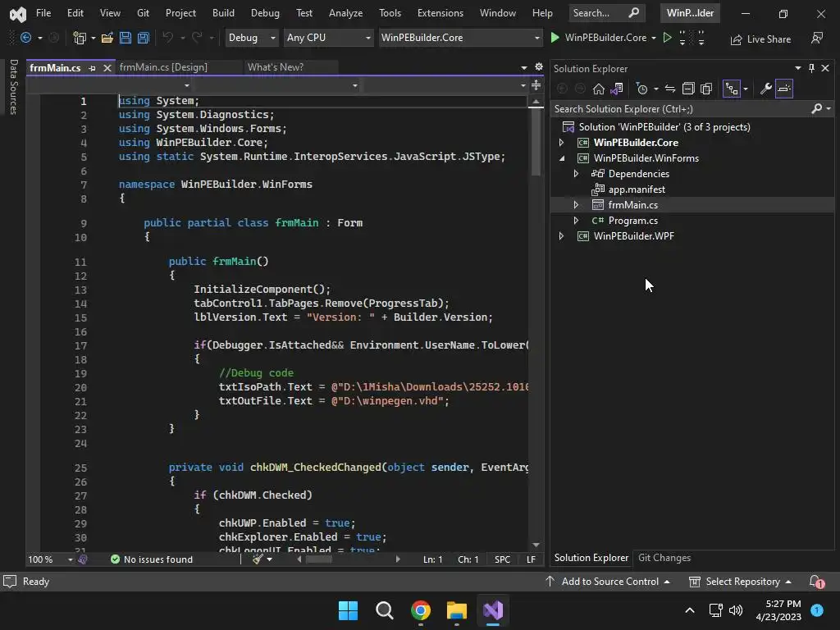Image resolution: width=840 pixels, height=630 pixels.
Task: Open Chrome from the taskbar
Action: pyautogui.click(x=421, y=610)
